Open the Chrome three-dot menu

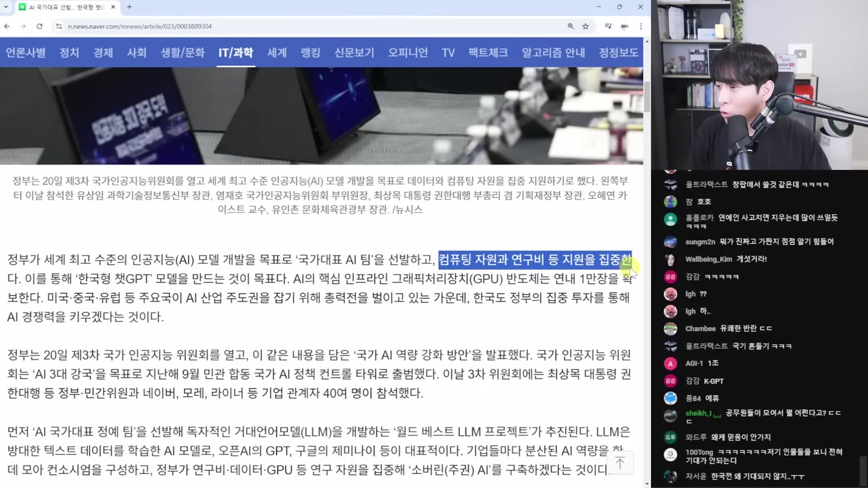641,26
